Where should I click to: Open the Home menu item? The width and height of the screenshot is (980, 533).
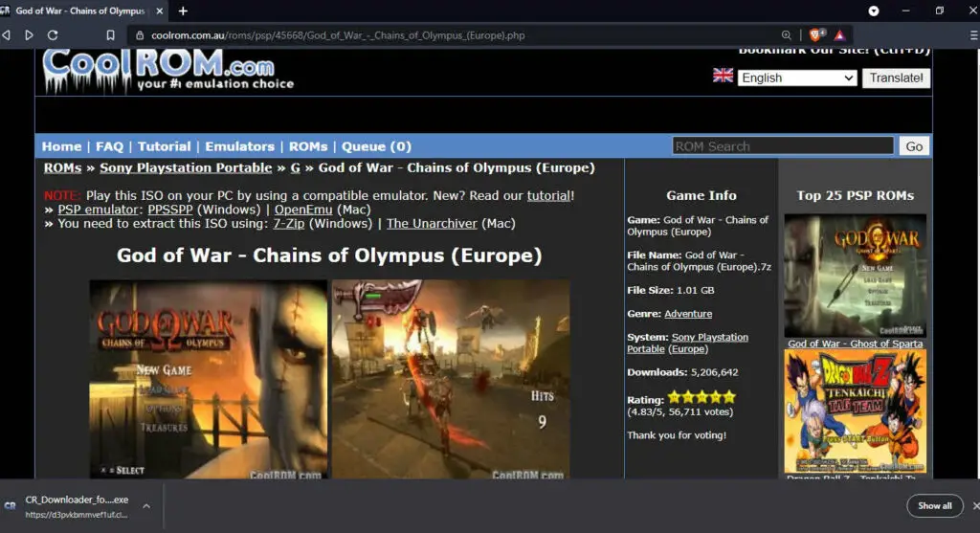click(x=62, y=146)
